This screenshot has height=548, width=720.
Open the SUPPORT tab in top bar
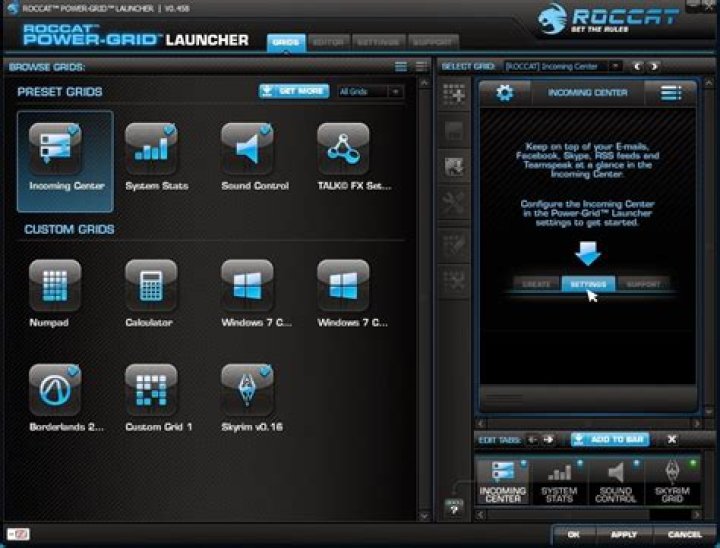click(433, 42)
